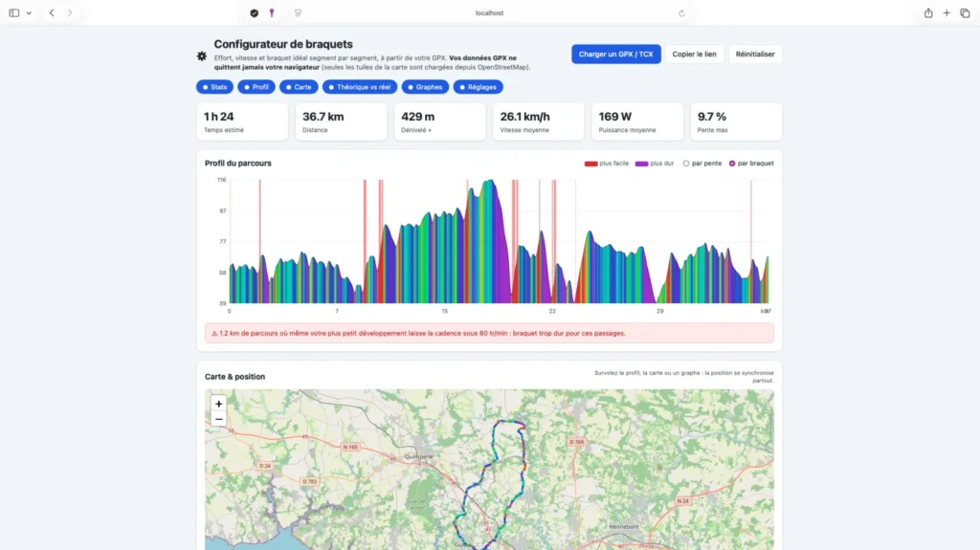This screenshot has height=550, width=980.
Task: Toggle the Stats section pill
Action: (214, 87)
